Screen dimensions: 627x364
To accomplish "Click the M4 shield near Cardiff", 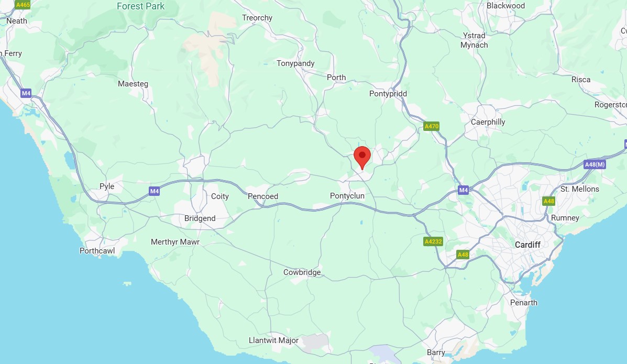I will pyautogui.click(x=464, y=190).
